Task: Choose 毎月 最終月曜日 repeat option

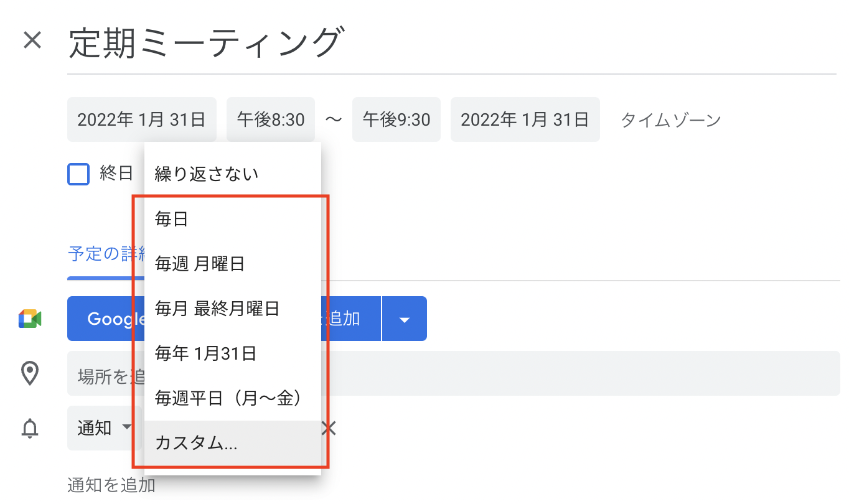Action: pyautogui.click(x=217, y=309)
